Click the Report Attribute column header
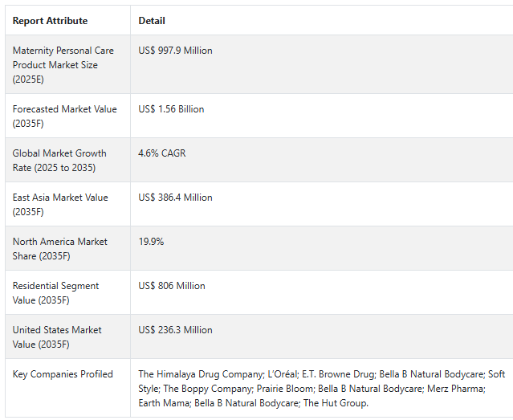 [x=50, y=21]
